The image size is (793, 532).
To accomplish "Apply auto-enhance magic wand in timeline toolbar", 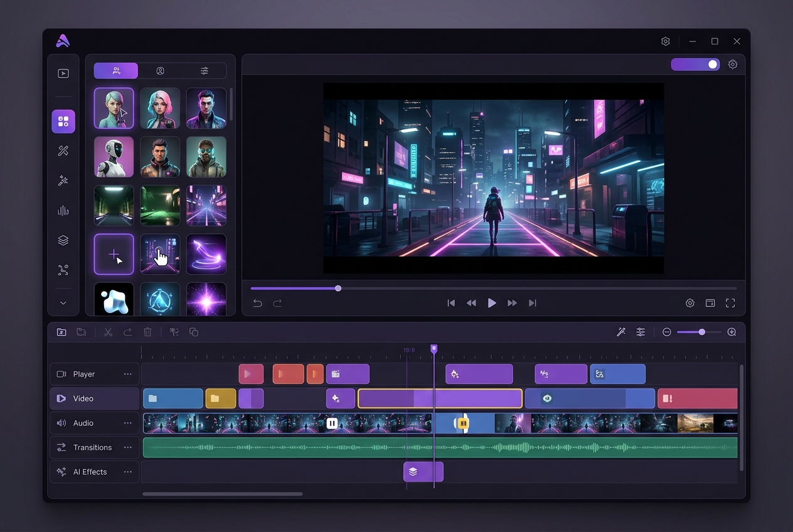I will pyautogui.click(x=621, y=332).
